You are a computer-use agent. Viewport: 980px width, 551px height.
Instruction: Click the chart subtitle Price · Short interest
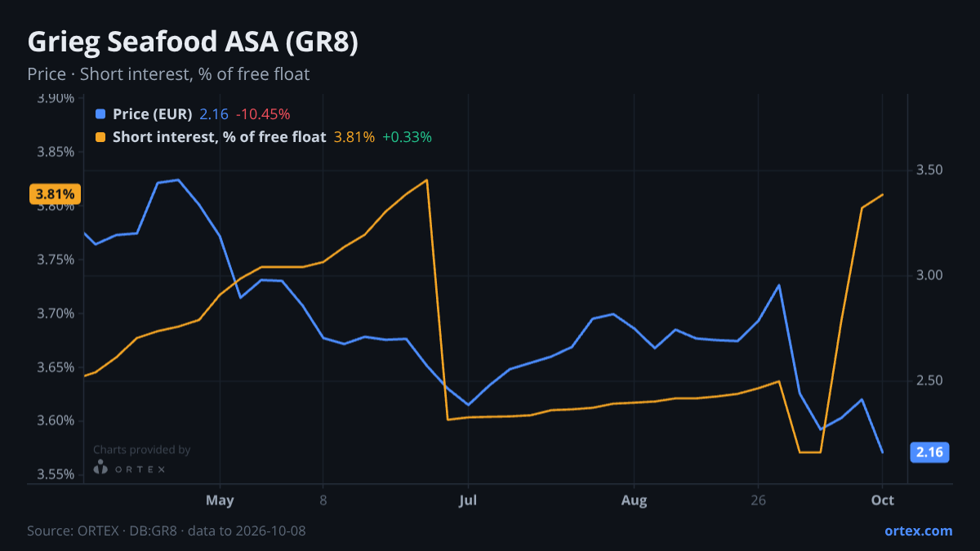tap(168, 74)
